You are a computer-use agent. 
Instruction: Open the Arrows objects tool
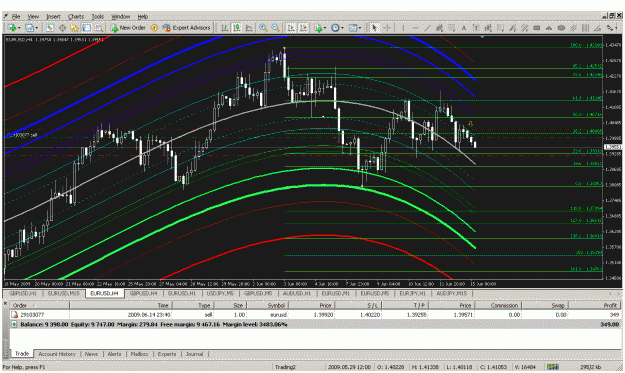(x=611, y=27)
